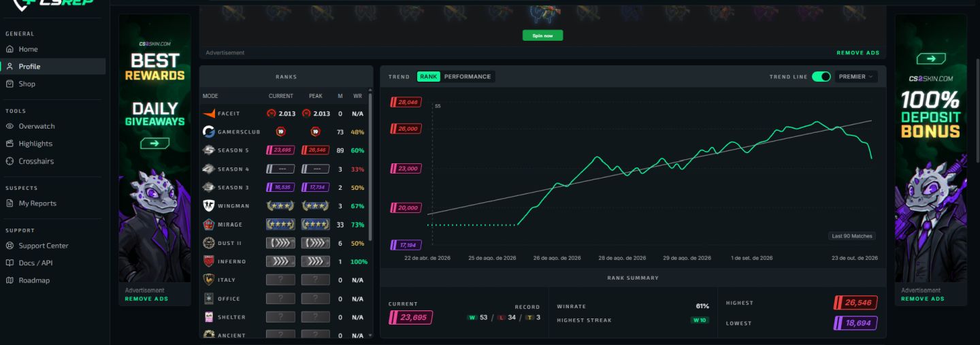Click the Season 5 peak rating 26,546
Image resolution: width=980 pixels, height=345 pixels.
(x=315, y=150)
